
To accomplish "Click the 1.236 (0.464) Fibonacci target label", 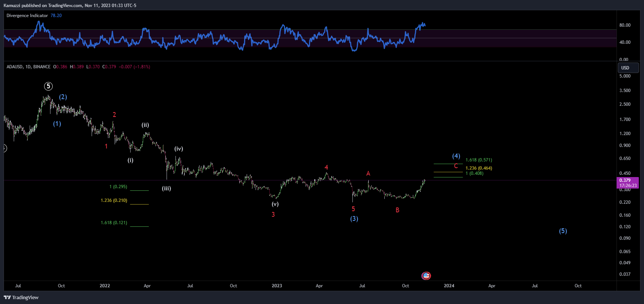I will coord(479,168).
